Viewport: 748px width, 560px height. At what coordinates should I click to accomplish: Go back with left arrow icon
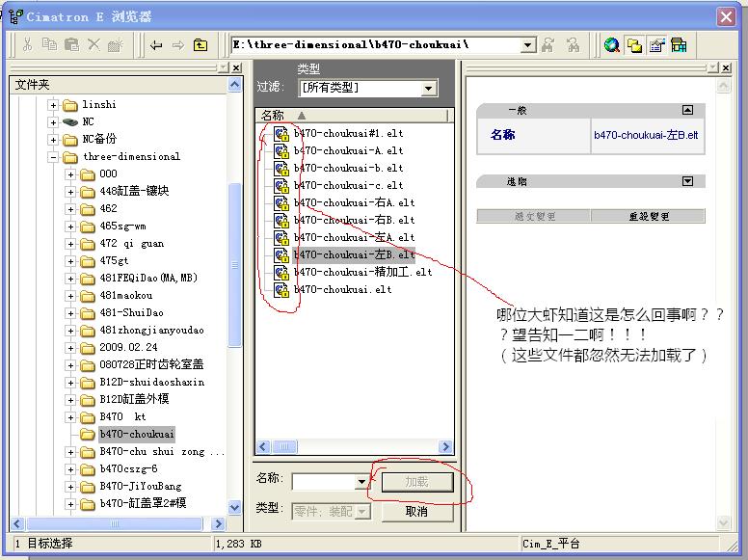point(156,45)
